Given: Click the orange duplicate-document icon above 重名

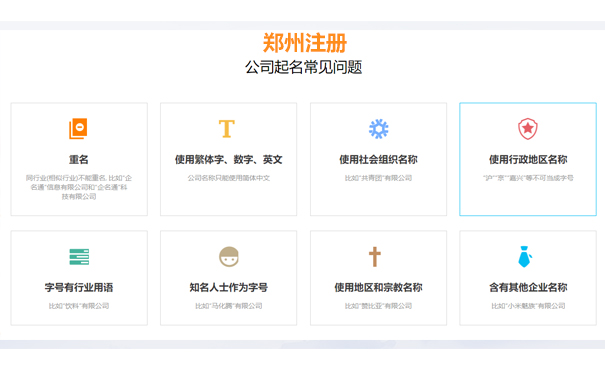Looking at the screenshot, I should [78, 128].
